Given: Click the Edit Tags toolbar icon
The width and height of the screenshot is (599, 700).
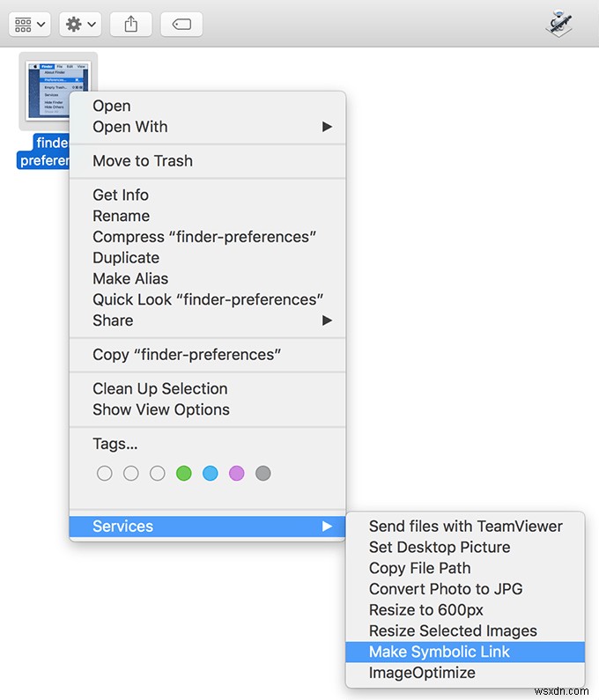Looking at the screenshot, I should [x=181, y=24].
